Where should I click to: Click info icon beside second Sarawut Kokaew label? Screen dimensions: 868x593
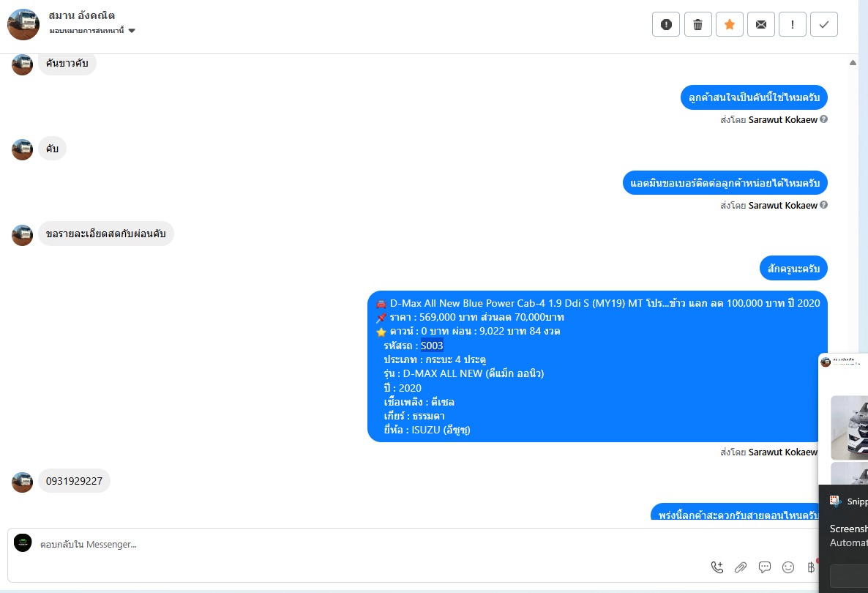click(x=823, y=205)
